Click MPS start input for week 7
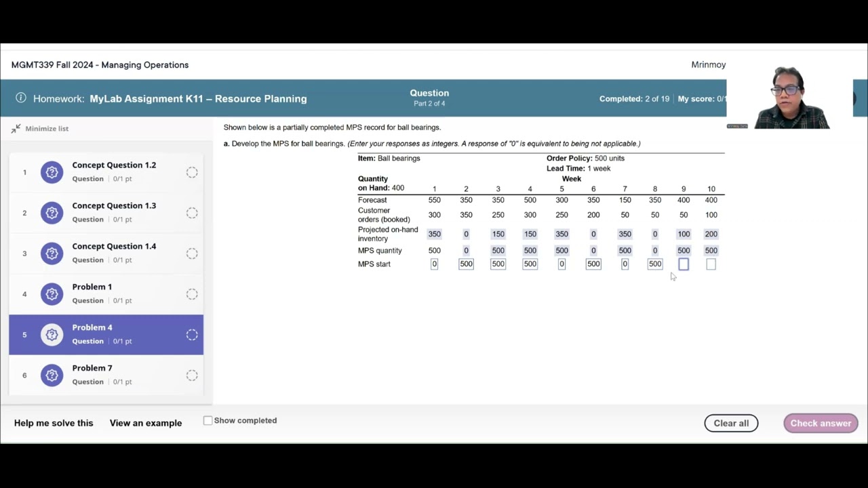This screenshot has width=868, height=488. coord(625,264)
